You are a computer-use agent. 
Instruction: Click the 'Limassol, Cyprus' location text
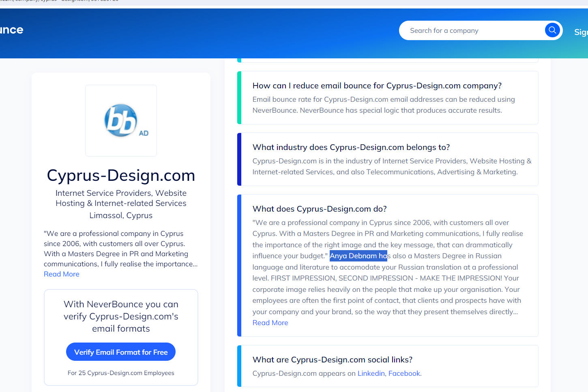(x=121, y=215)
